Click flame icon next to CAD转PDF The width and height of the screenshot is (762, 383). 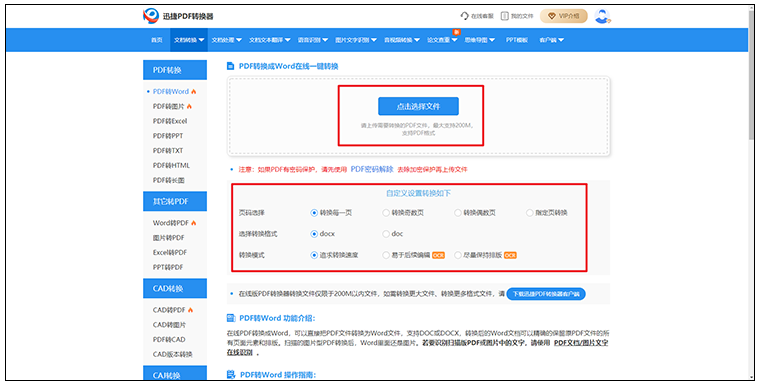point(190,310)
